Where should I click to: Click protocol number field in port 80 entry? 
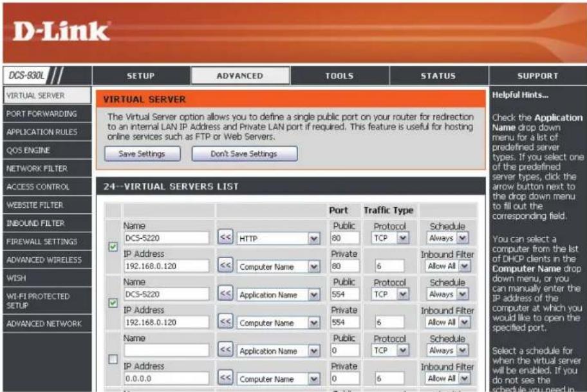pos(389,266)
